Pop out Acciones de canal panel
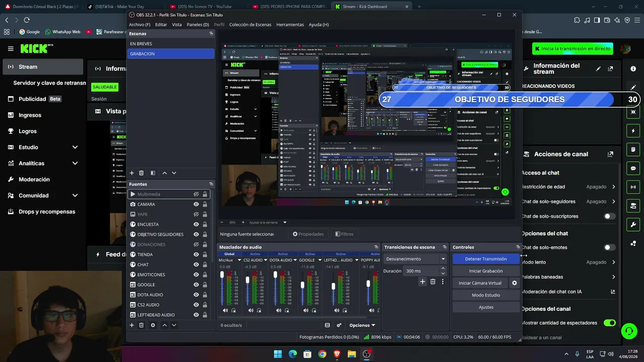Viewport: 644px width, 362px height. [x=610, y=154]
